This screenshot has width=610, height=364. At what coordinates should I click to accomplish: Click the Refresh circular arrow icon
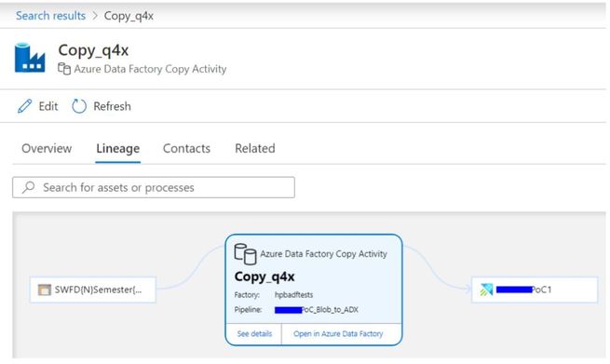[79, 106]
